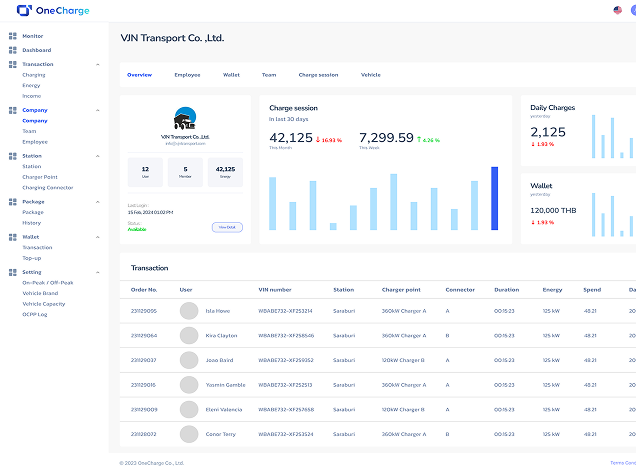Click the Package section icon

click(13, 202)
